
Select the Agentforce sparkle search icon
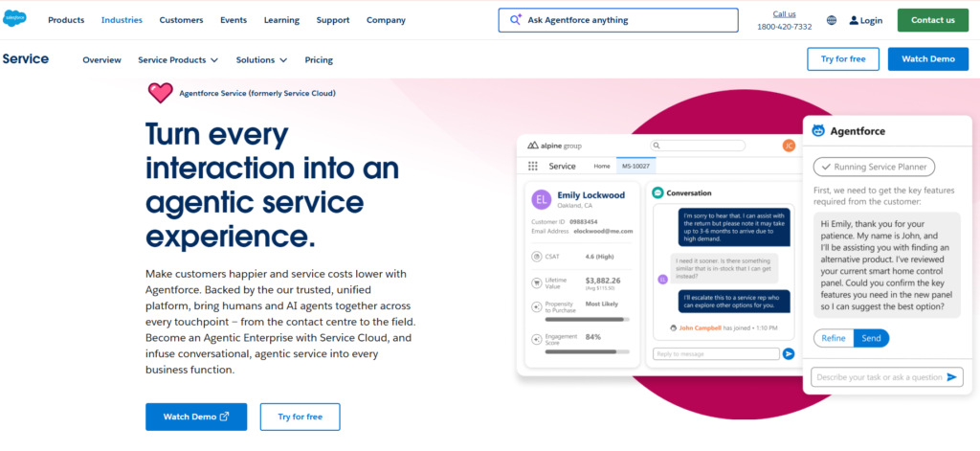(x=516, y=20)
